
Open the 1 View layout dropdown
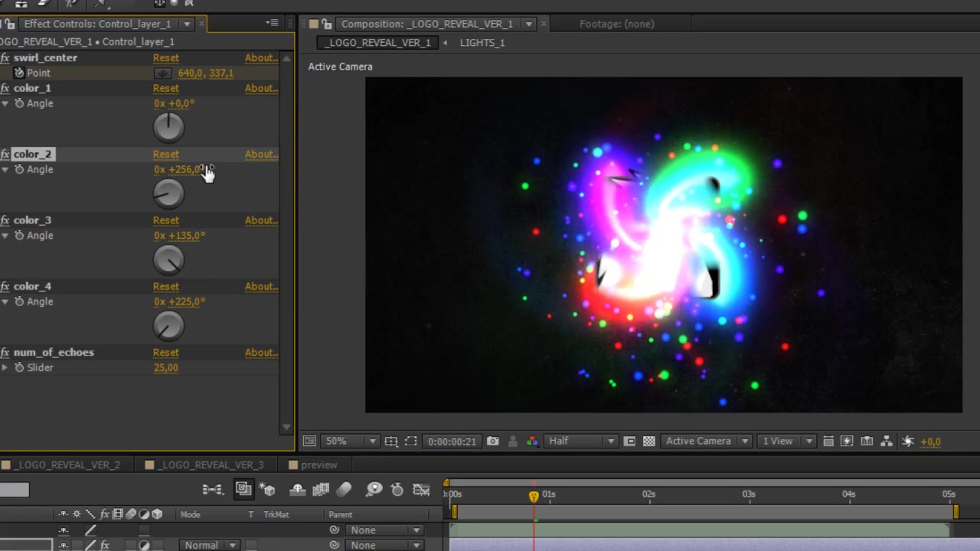(786, 441)
